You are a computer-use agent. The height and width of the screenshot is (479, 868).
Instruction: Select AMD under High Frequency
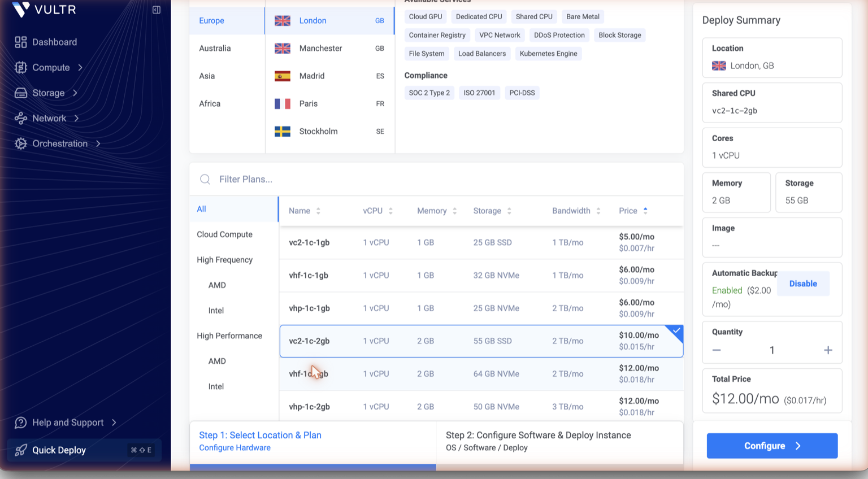217,285
